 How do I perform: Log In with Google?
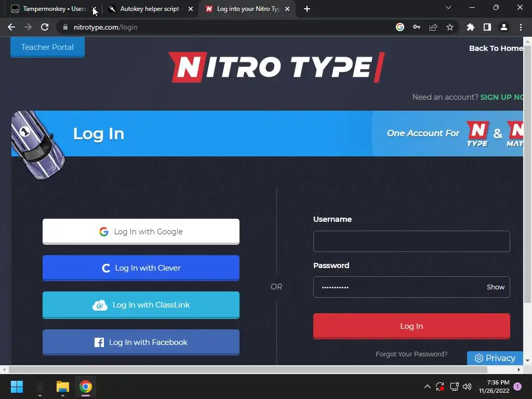(x=141, y=231)
